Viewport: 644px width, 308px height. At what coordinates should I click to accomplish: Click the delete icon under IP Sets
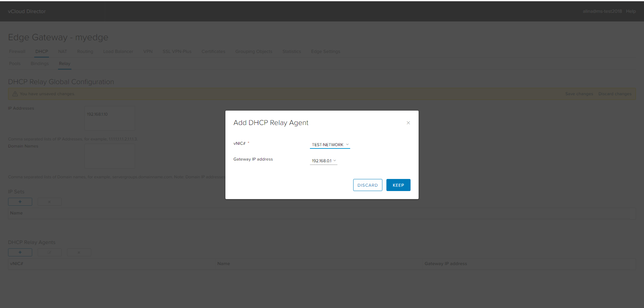(x=49, y=201)
